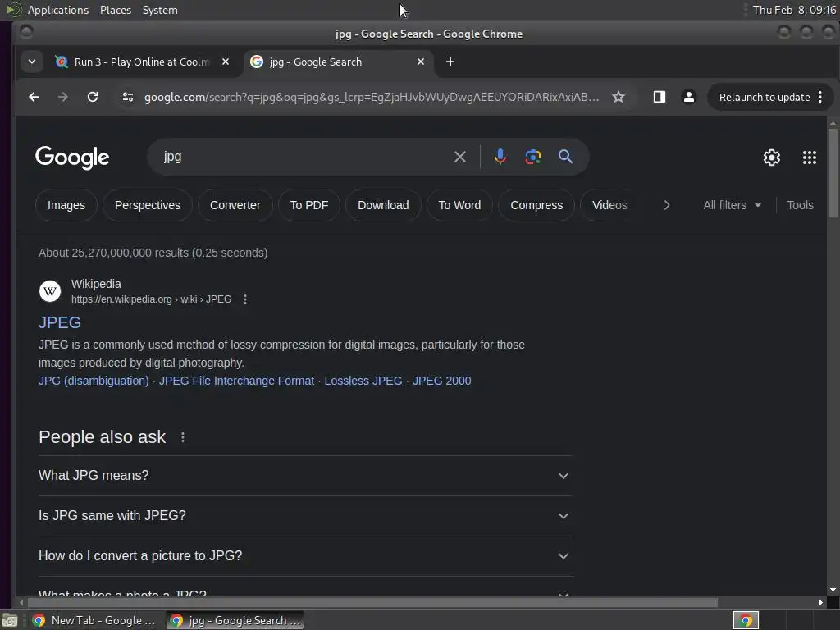Viewport: 840px width, 630px height.
Task: Open a new browser tab
Action: click(x=450, y=62)
